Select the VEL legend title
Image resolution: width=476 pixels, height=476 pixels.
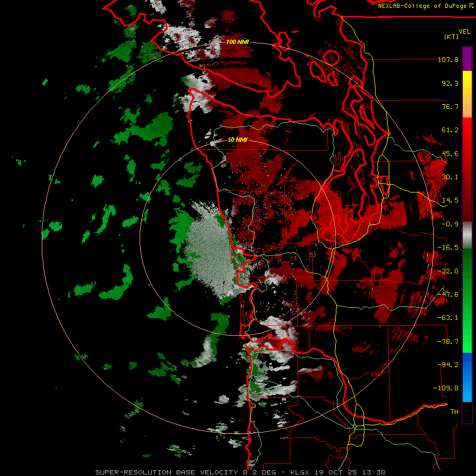point(464,32)
